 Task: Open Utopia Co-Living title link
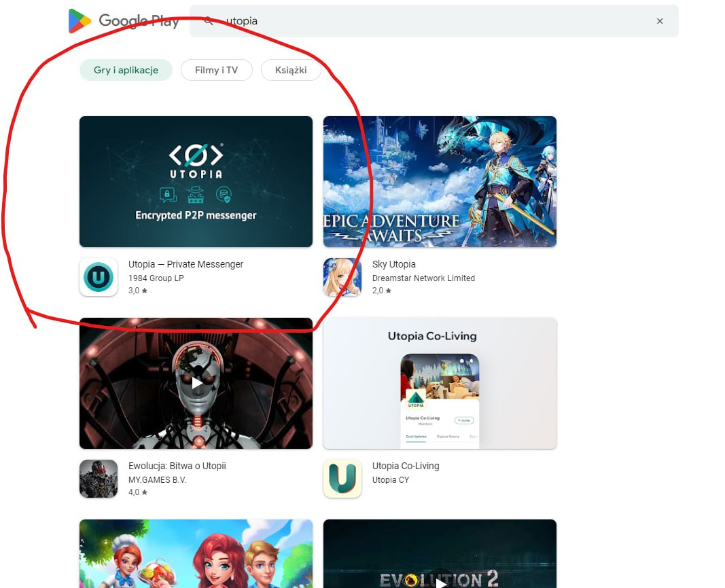(x=406, y=466)
